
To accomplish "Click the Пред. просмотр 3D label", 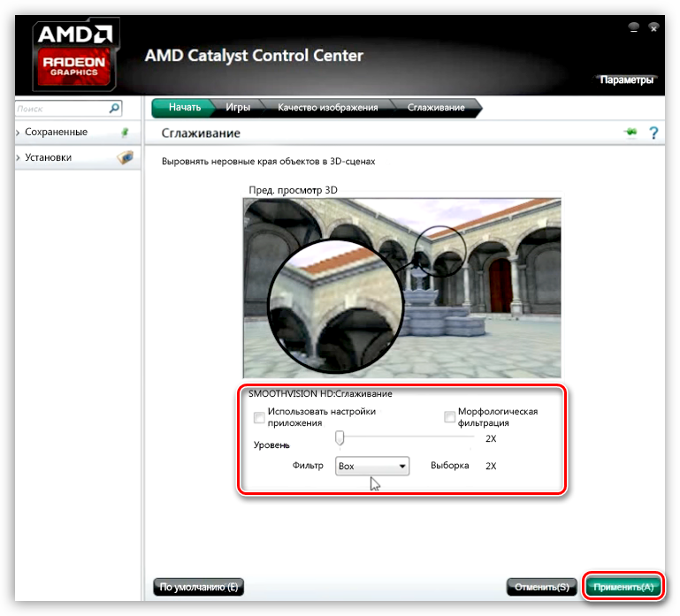I will click(x=293, y=190).
